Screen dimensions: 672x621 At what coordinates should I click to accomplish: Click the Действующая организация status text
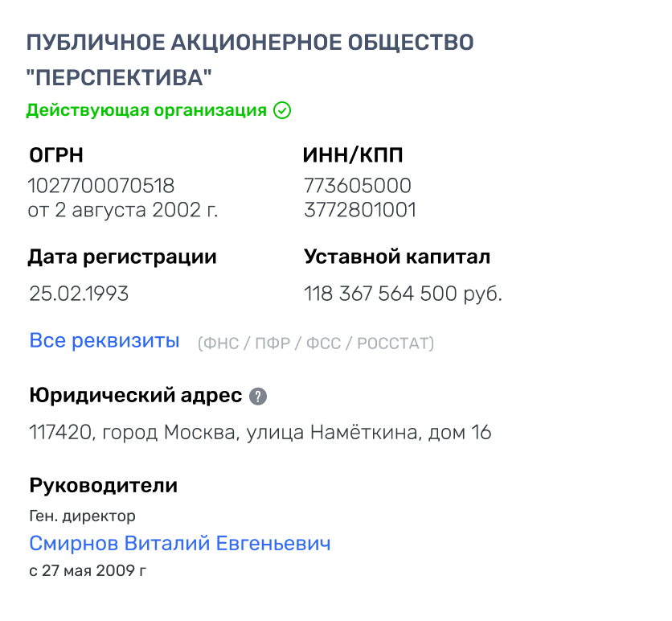(146, 110)
